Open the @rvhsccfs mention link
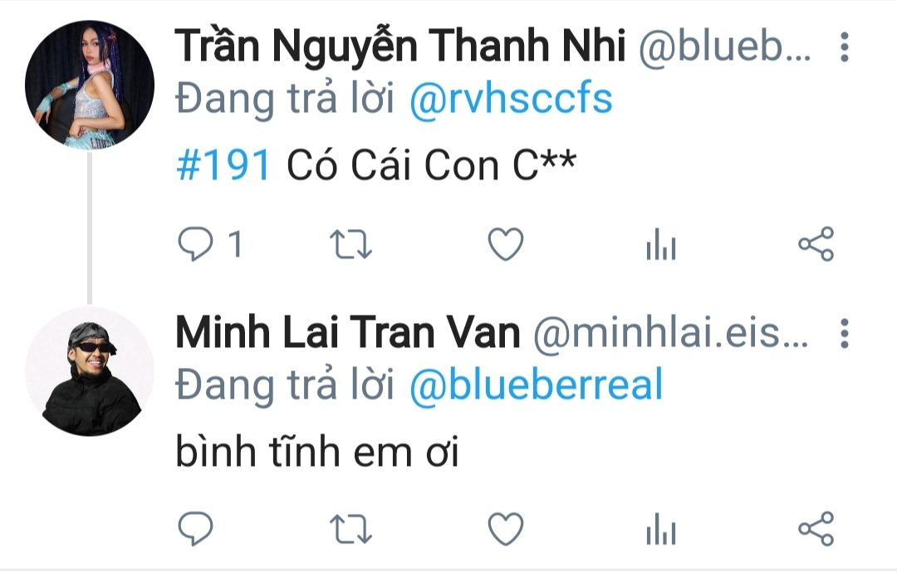The width and height of the screenshot is (897, 588). [x=511, y=100]
